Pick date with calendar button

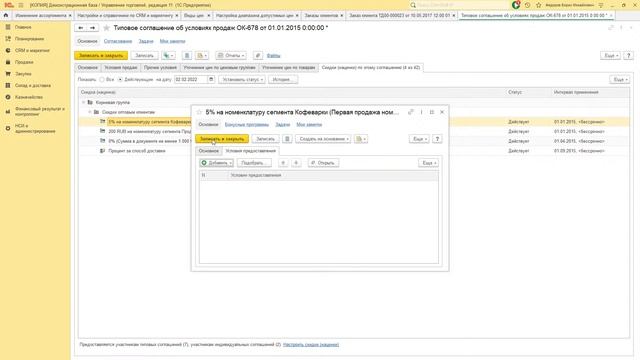pos(211,79)
